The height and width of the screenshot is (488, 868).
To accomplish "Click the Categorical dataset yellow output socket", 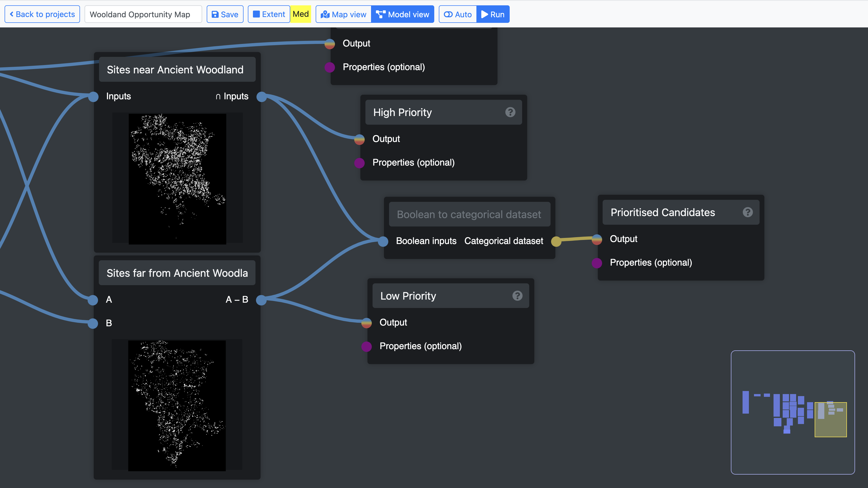I will [556, 241].
